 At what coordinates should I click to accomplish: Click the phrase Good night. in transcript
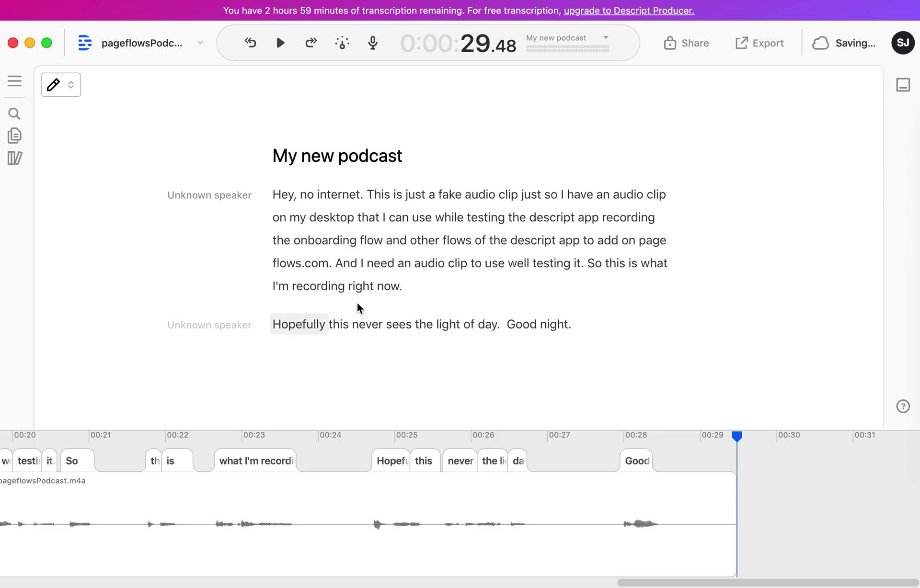click(539, 324)
